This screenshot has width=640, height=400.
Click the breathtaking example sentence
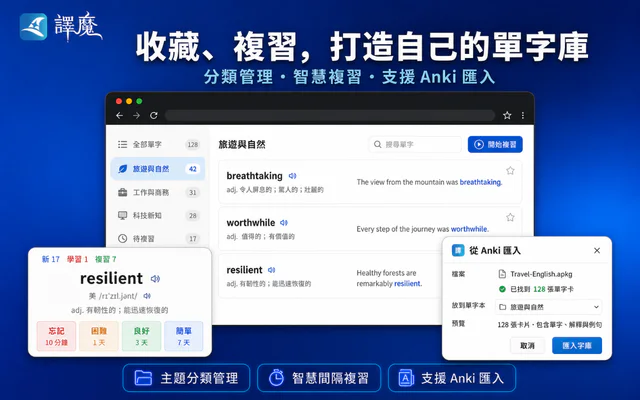click(429, 182)
